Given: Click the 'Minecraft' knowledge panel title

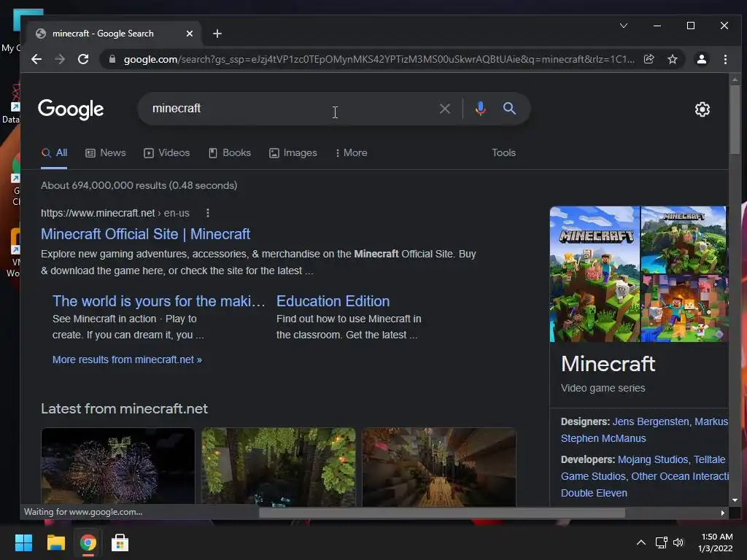Looking at the screenshot, I should [x=608, y=365].
